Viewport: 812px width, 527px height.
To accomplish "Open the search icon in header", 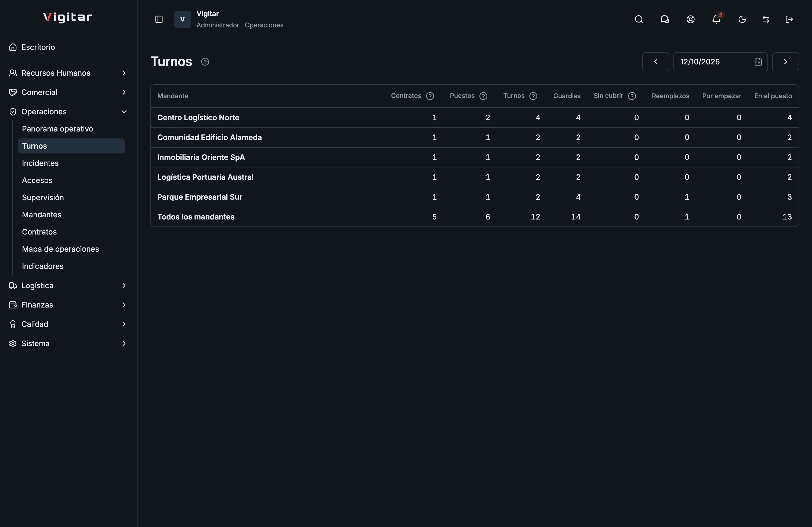I will (639, 19).
